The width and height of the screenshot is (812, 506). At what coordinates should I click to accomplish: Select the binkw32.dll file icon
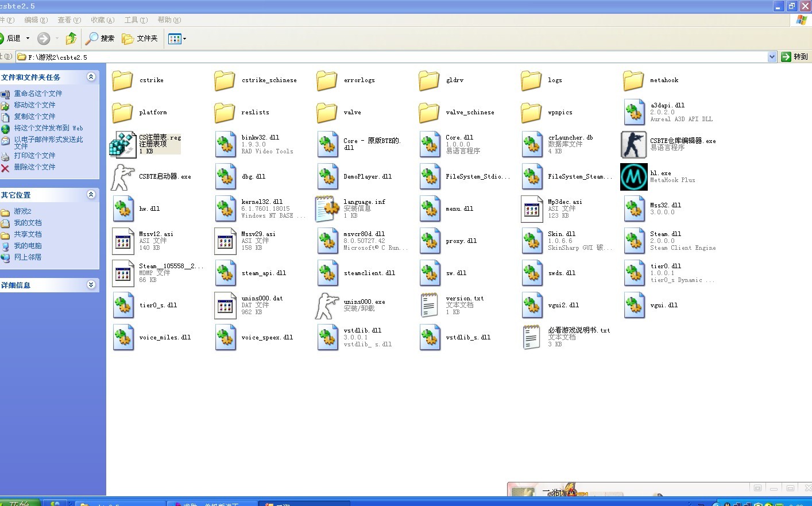coord(225,145)
